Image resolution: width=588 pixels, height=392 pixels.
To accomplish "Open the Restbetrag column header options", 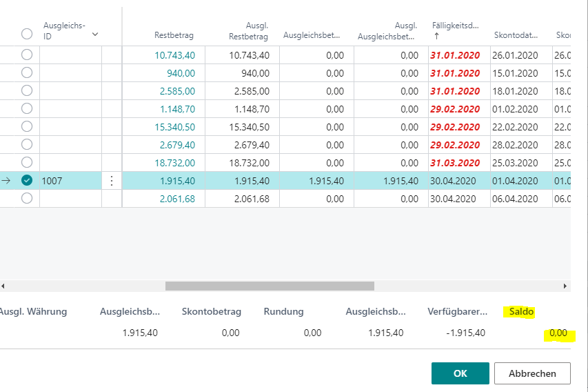I will (174, 34).
